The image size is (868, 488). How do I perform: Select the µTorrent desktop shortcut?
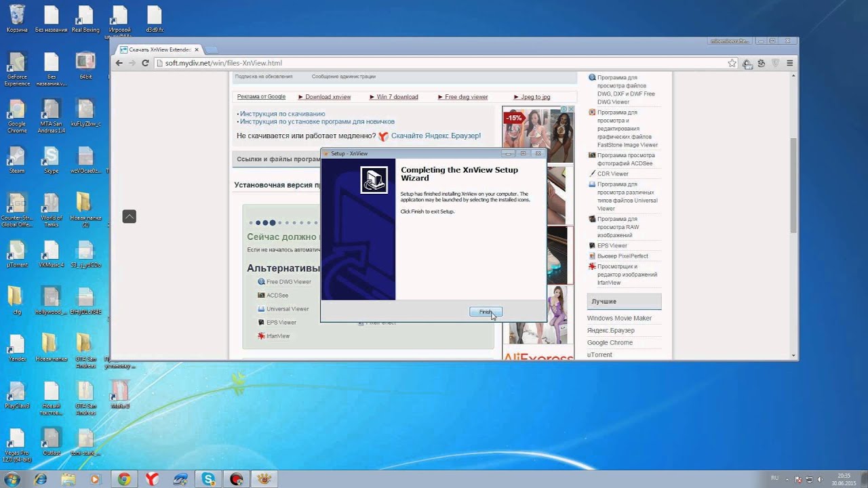(x=17, y=255)
